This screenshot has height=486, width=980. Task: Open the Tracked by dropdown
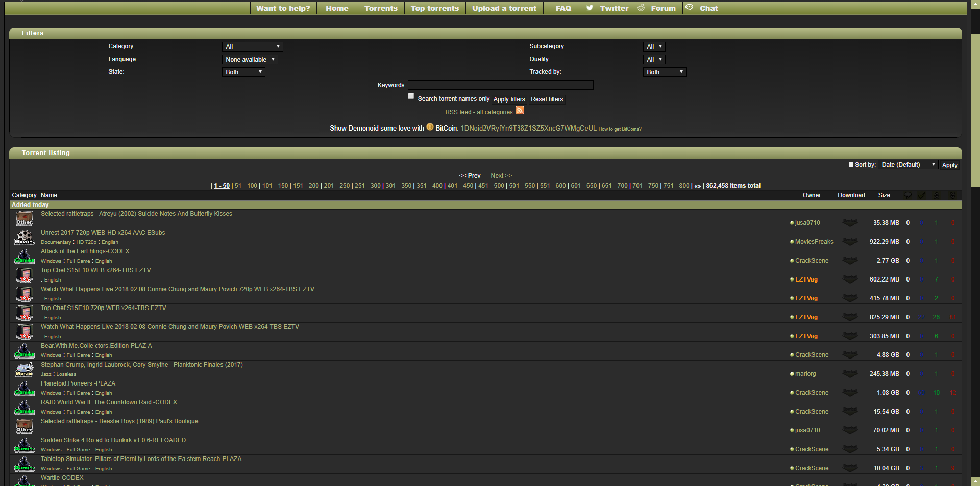point(665,72)
